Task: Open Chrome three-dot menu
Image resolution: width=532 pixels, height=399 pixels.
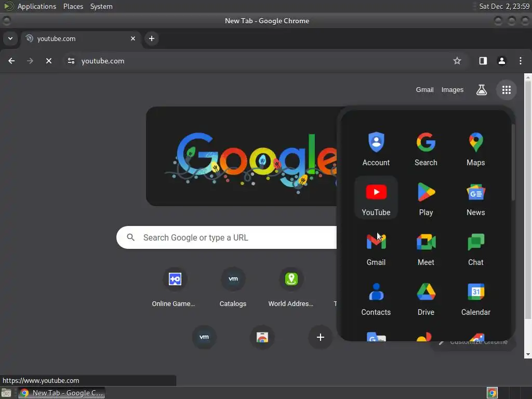Action: pos(520,61)
